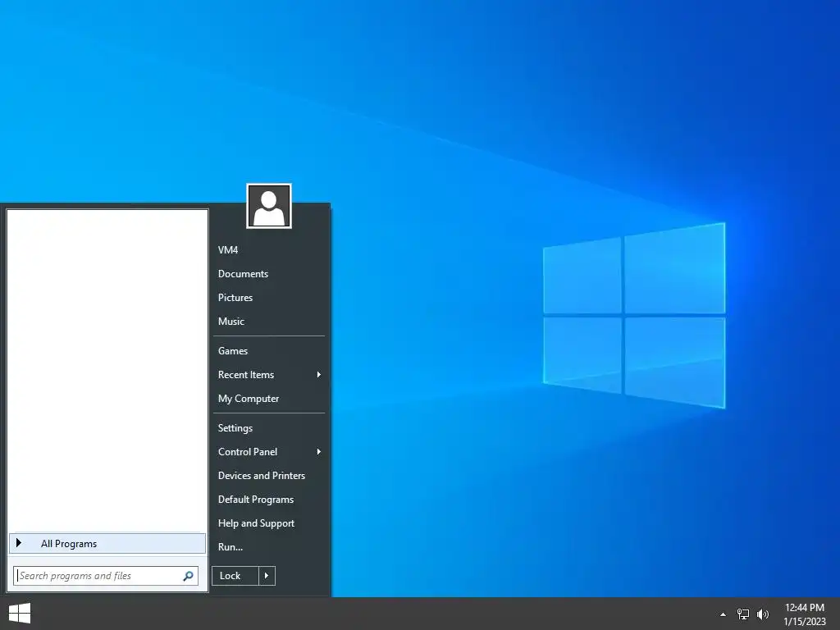Open the Recent Items menu entry

click(269, 374)
